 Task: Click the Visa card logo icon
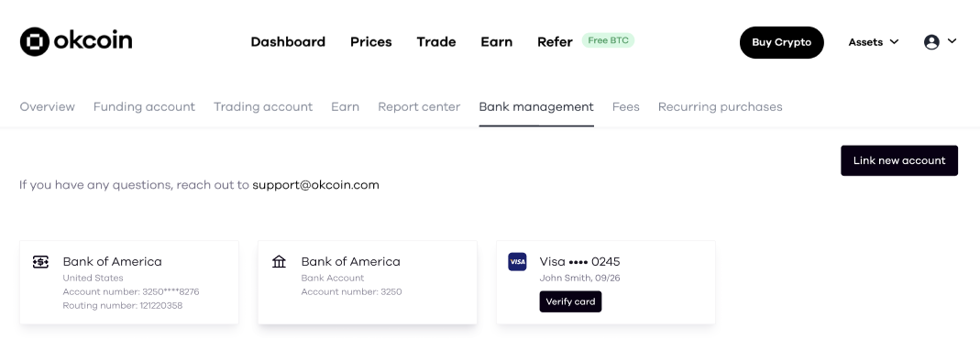pyautogui.click(x=517, y=262)
